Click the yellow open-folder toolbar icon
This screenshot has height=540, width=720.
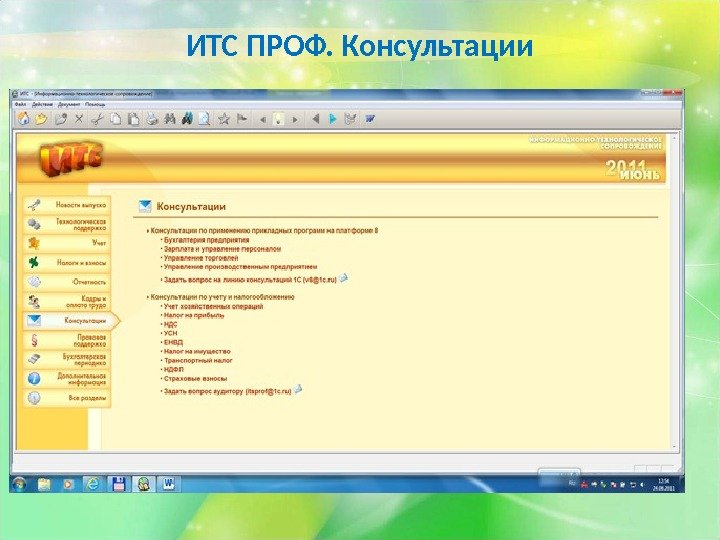pyautogui.click(x=42, y=119)
